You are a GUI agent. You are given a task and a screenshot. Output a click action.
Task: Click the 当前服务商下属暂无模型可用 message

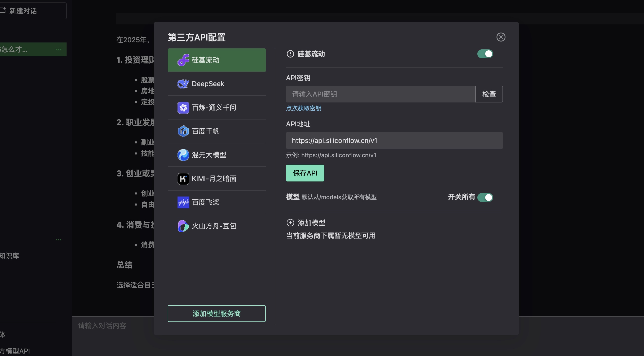pyautogui.click(x=330, y=236)
